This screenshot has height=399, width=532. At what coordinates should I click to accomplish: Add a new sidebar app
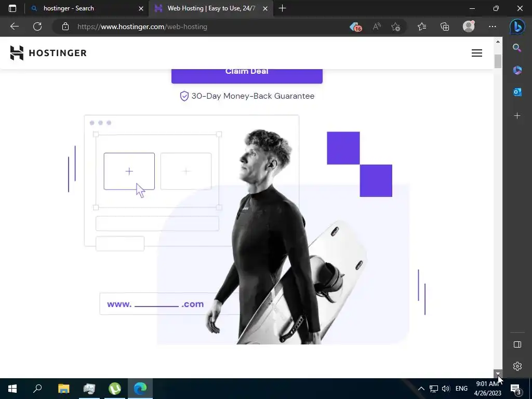pyautogui.click(x=517, y=116)
